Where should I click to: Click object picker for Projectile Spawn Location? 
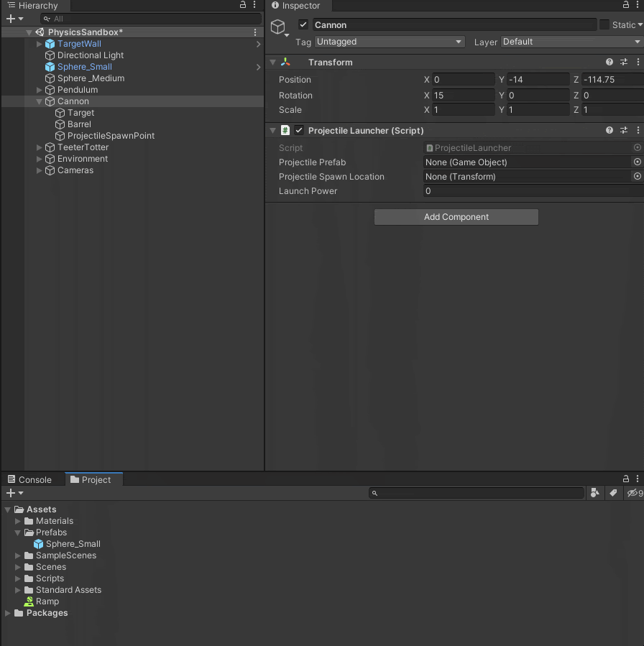click(637, 177)
